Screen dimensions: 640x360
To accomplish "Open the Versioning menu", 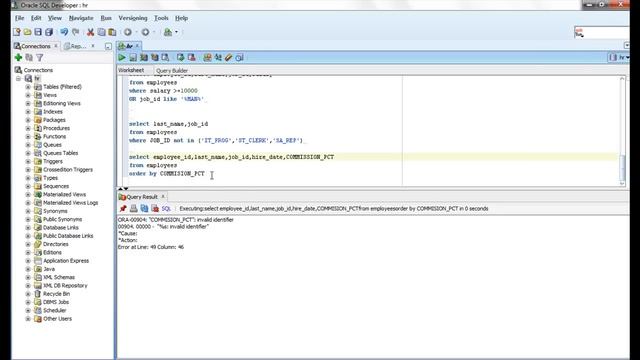I will [x=133, y=18].
